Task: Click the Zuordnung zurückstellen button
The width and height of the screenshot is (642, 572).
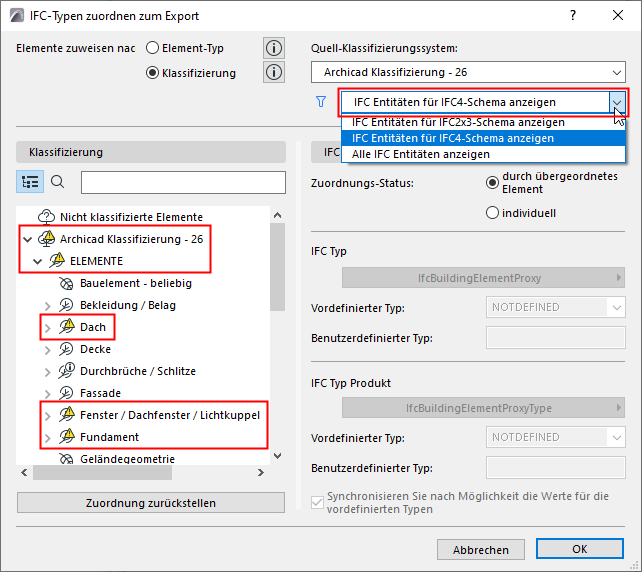Action: tap(151, 502)
